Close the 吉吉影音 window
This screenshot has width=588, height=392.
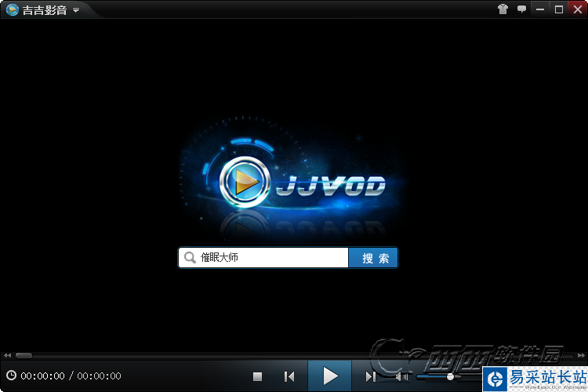tap(578, 9)
